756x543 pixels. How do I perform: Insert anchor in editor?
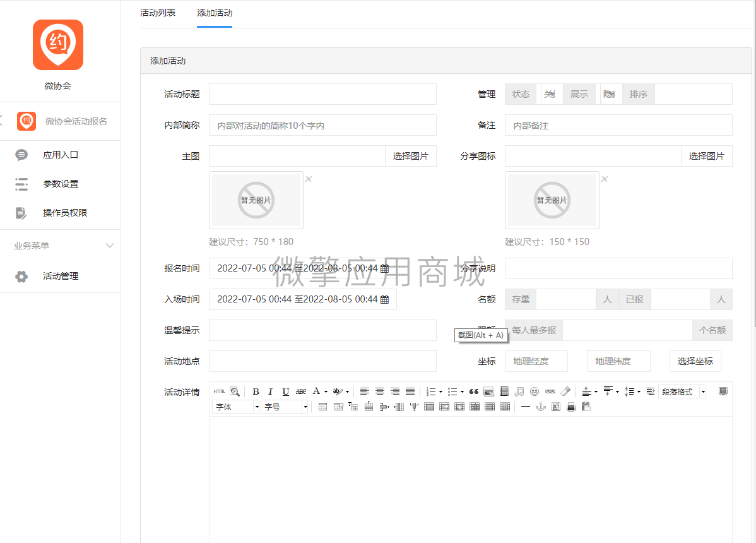pos(541,407)
